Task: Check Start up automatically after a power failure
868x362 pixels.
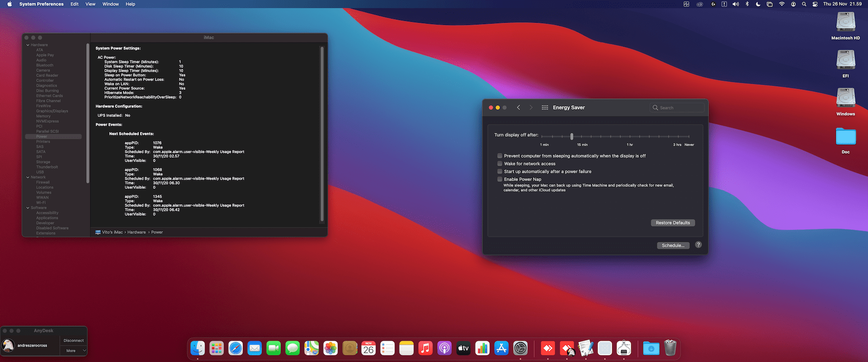Action: (x=500, y=171)
